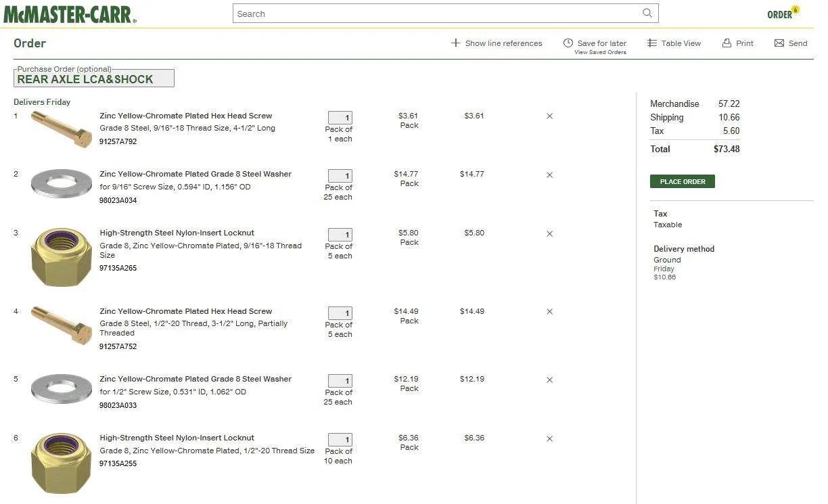
Task: Remove line 5 1/2" washer
Action: coord(549,380)
